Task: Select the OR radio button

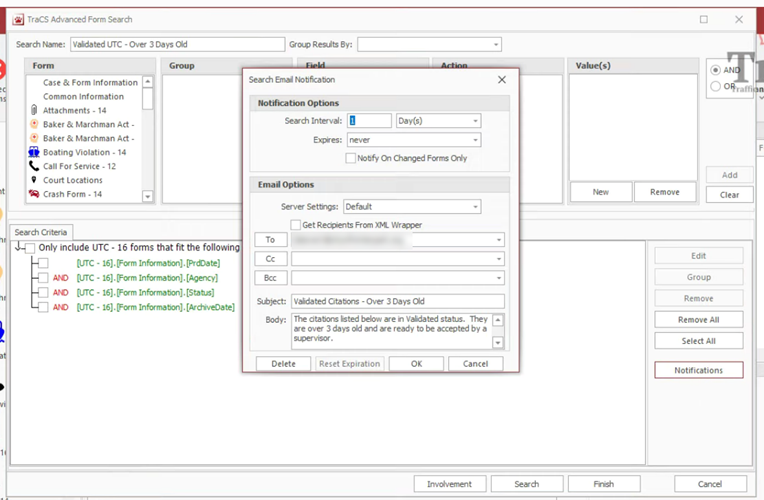Action: (x=715, y=86)
